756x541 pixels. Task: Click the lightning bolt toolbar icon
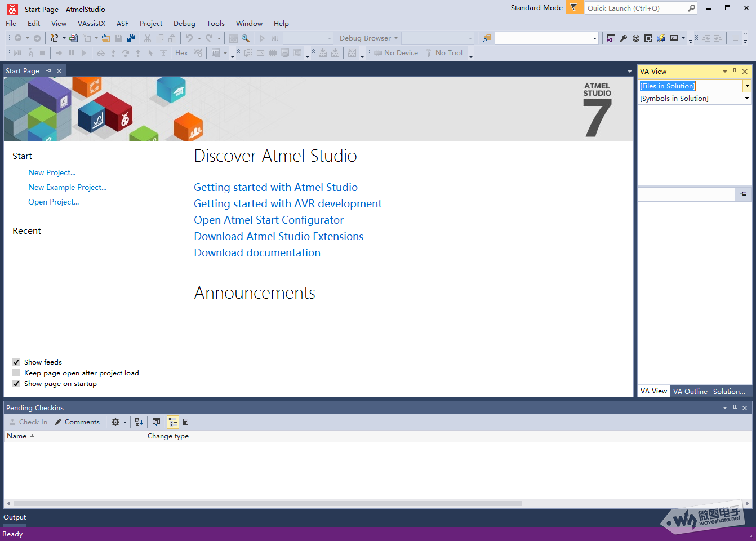pyautogui.click(x=661, y=38)
